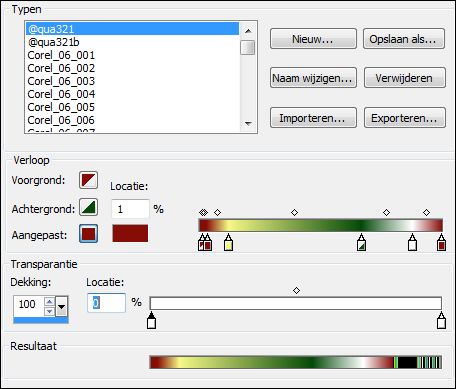Click the list scrollbar up arrow
Screen dimensions: 456x389
248,31
